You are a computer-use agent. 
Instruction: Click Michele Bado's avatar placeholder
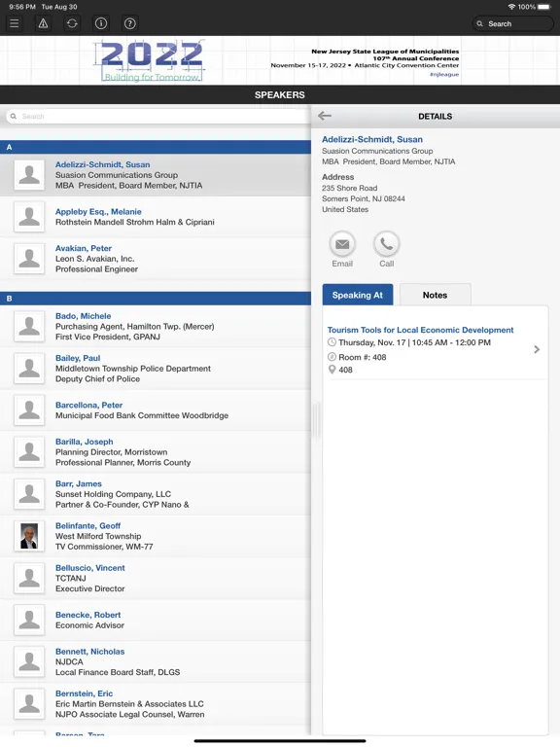[x=29, y=327]
